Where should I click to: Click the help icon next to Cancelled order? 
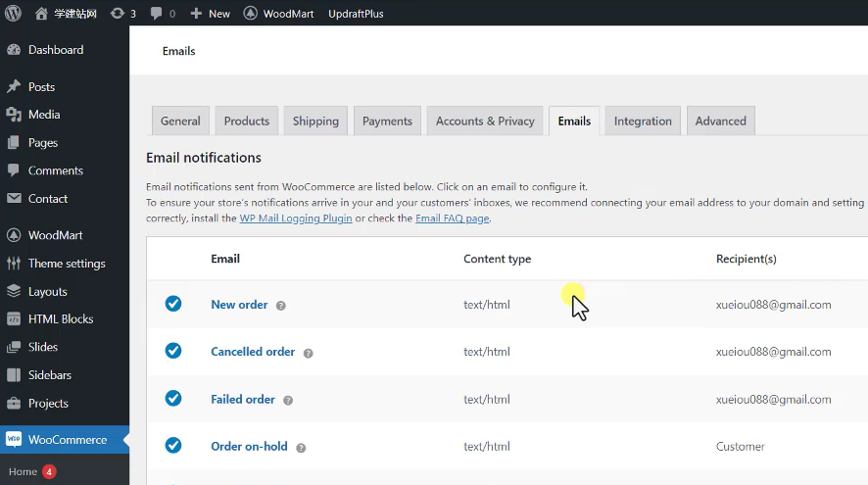[308, 353]
